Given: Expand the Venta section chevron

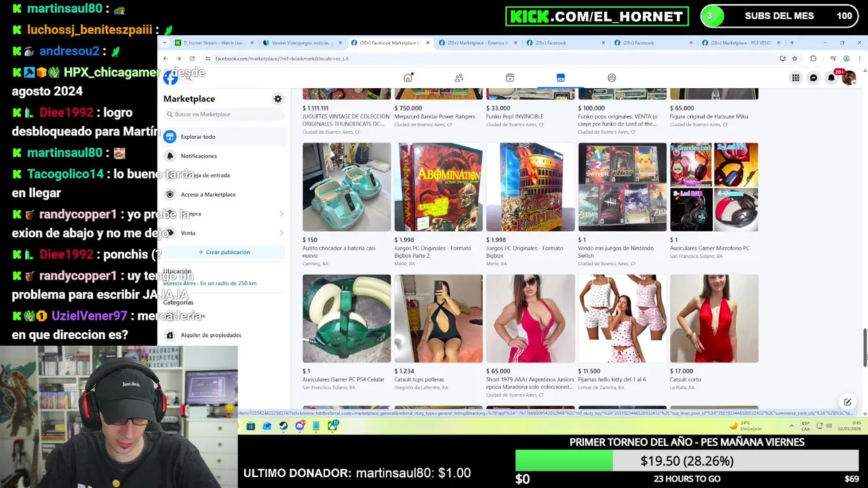Looking at the screenshot, I should [x=281, y=233].
